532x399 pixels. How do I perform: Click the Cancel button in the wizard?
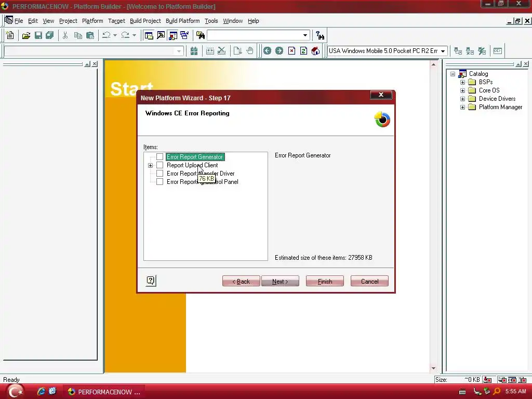(x=369, y=281)
